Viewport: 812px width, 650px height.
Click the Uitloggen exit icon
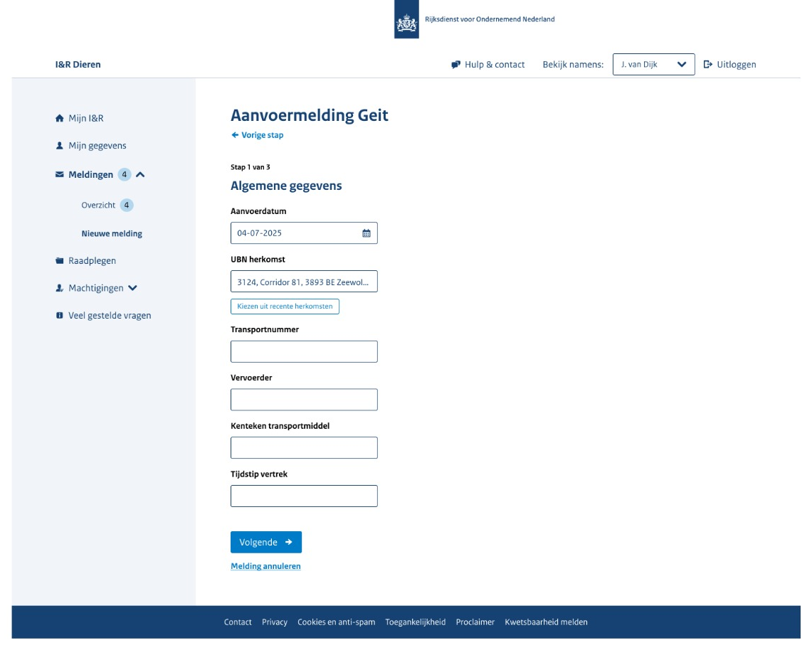pyautogui.click(x=708, y=65)
